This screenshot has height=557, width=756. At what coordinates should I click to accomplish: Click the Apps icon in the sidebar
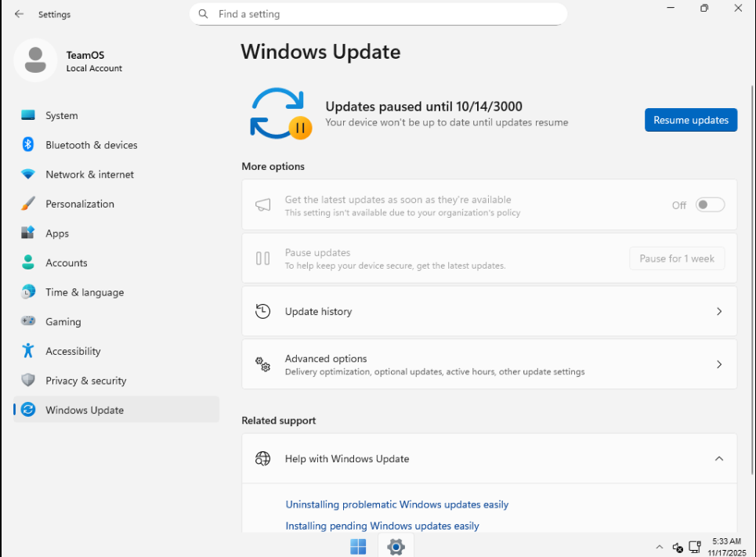point(28,233)
